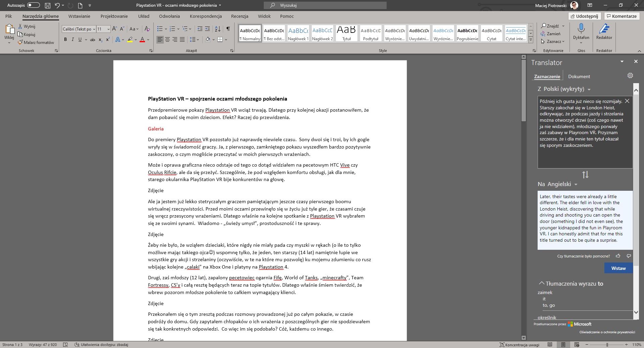Screen dimensions: 644x348
Task: Select the Dokument tab in Translator
Action: [579, 76]
